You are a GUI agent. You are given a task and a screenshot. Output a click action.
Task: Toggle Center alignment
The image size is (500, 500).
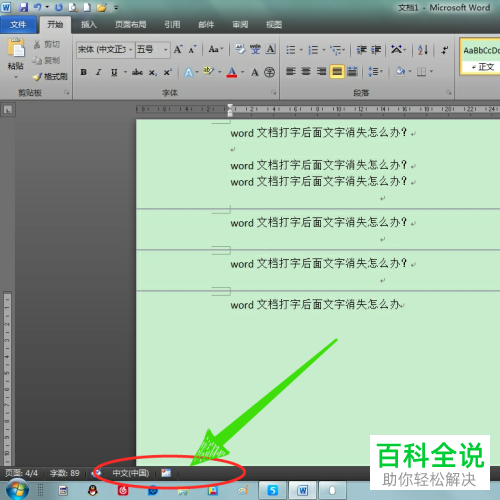click(x=306, y=71)
